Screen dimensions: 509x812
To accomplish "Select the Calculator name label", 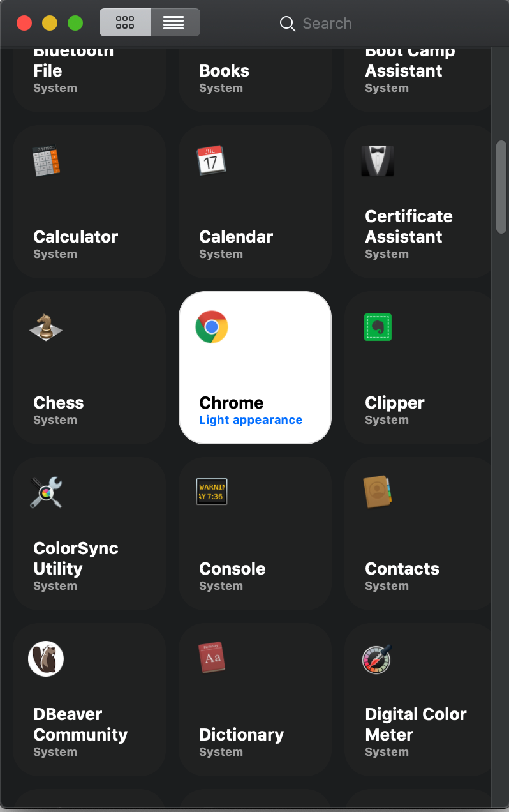I will click(75, 237).
